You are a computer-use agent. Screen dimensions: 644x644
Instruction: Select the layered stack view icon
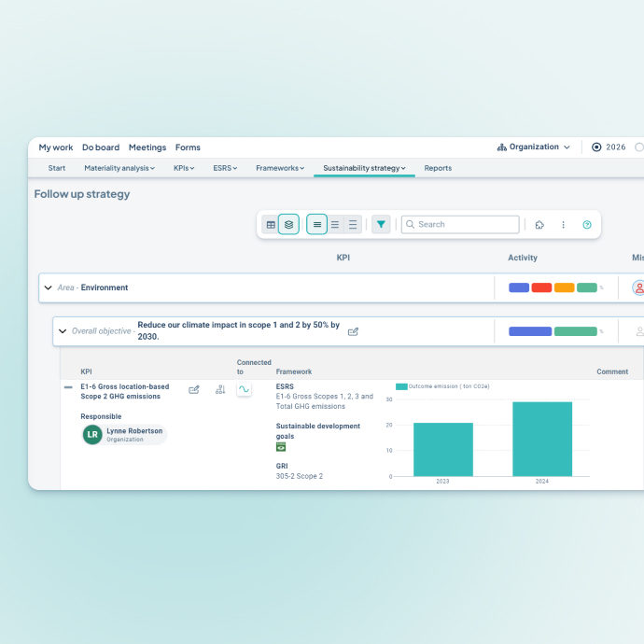288,225
